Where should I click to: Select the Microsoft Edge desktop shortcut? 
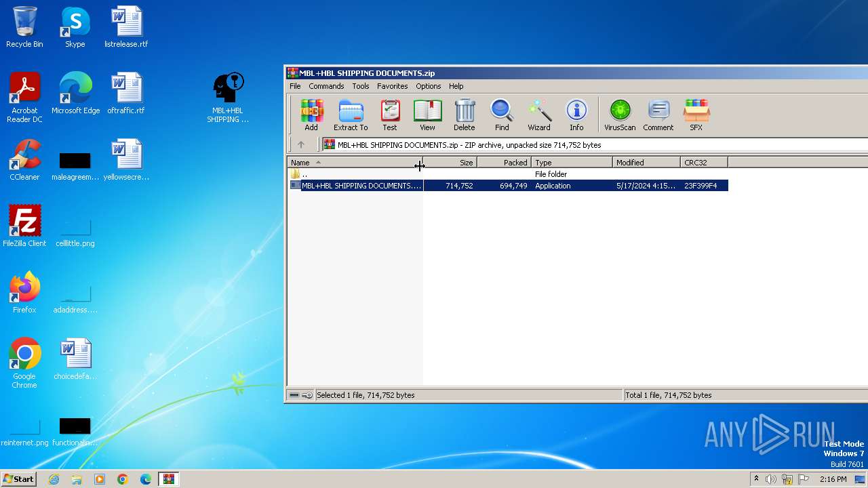(x=75, y=94)
